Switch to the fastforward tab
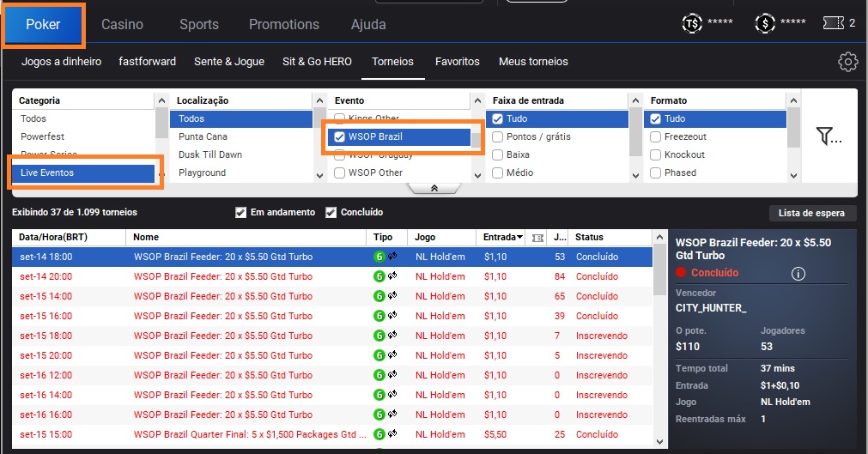 (148, 62)
